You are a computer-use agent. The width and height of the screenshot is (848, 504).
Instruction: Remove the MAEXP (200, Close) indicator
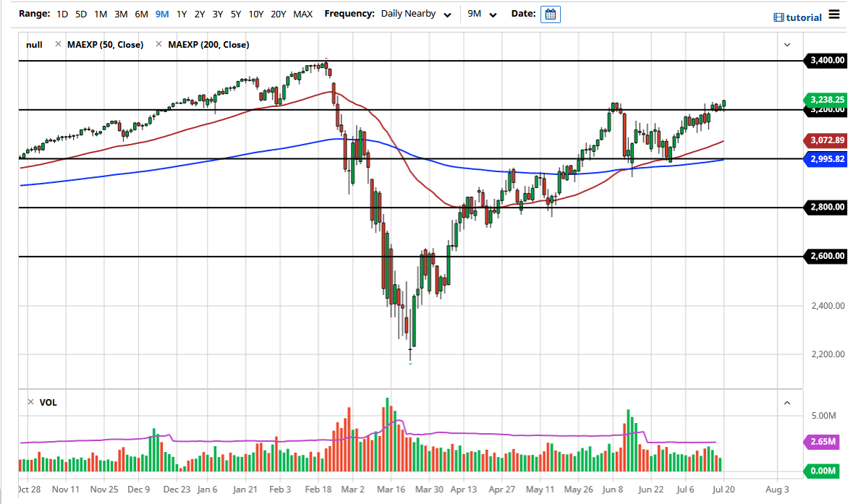(159, 44)
